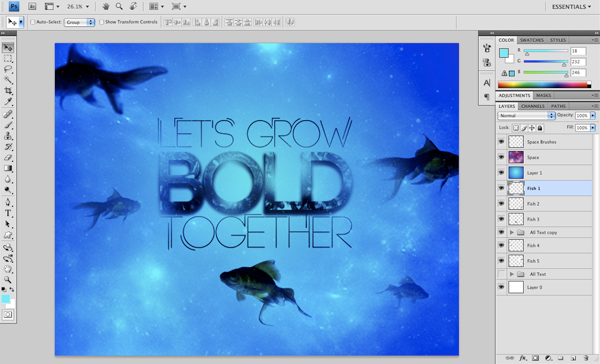600x364 pixels.
Task: Delete layer using trash icon
Action: tap(585, 358)
